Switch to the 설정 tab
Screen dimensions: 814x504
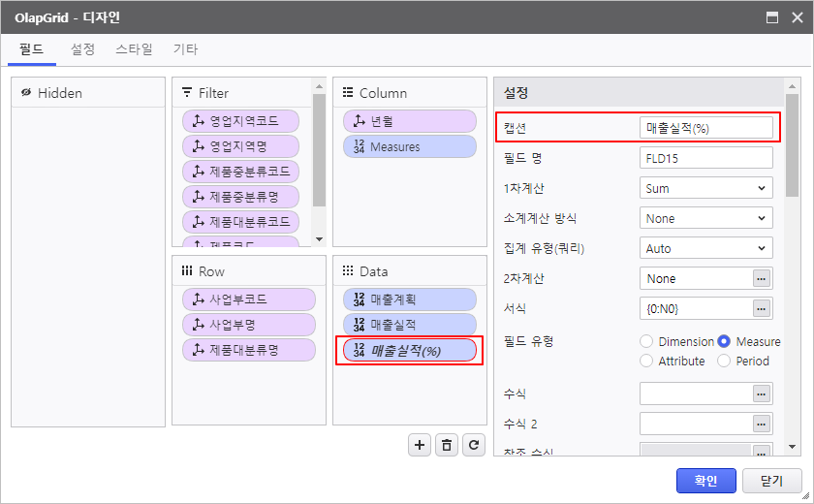pos(82,49)
